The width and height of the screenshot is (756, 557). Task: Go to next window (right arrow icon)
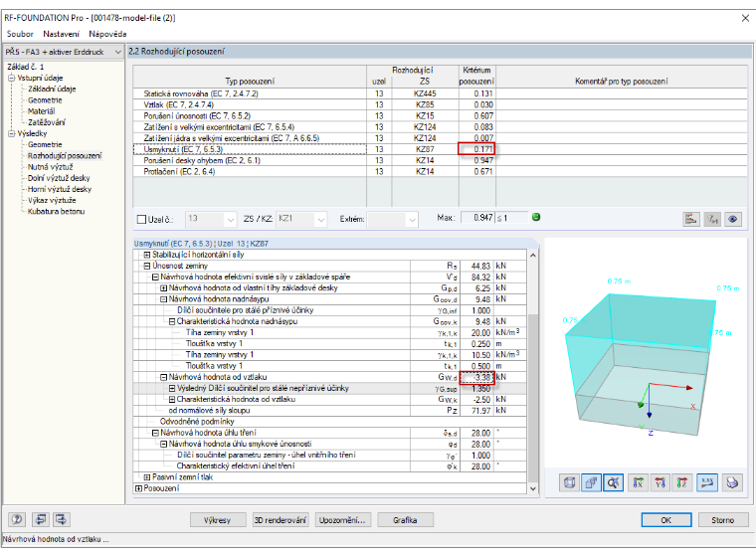[x=62, y=519]
